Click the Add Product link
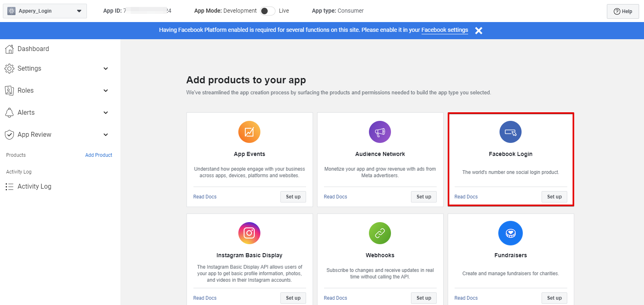 (x=99, y=155)
